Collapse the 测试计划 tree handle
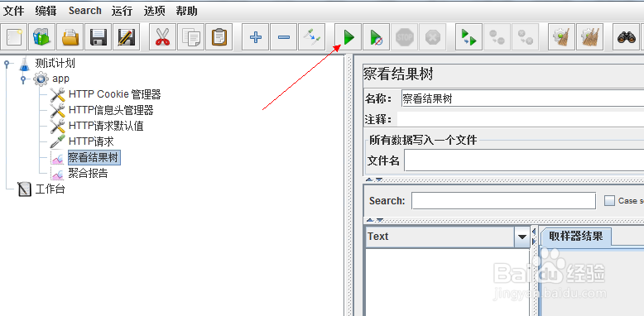 (7, 64)
